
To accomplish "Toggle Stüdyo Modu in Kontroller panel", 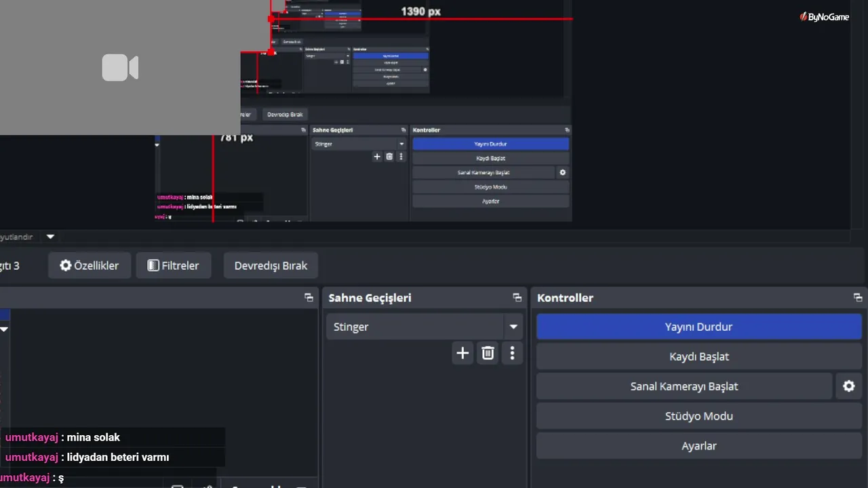I will pos(698,416).
